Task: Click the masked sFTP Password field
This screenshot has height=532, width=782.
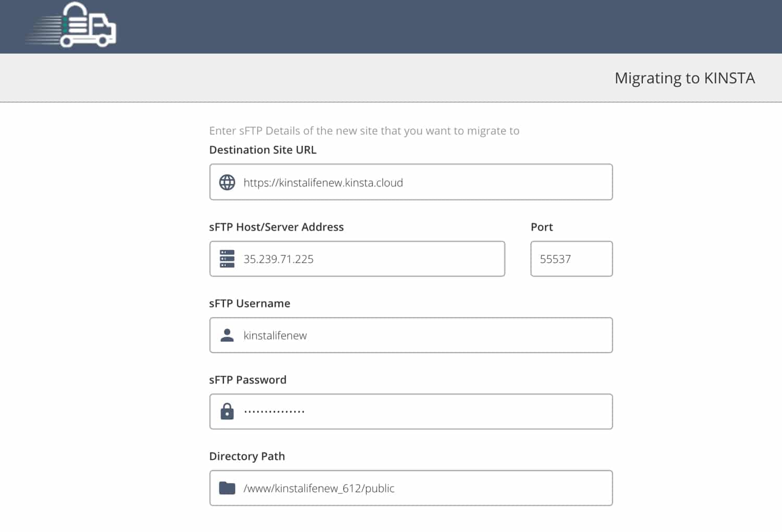Action: click(x=411, y=411)
